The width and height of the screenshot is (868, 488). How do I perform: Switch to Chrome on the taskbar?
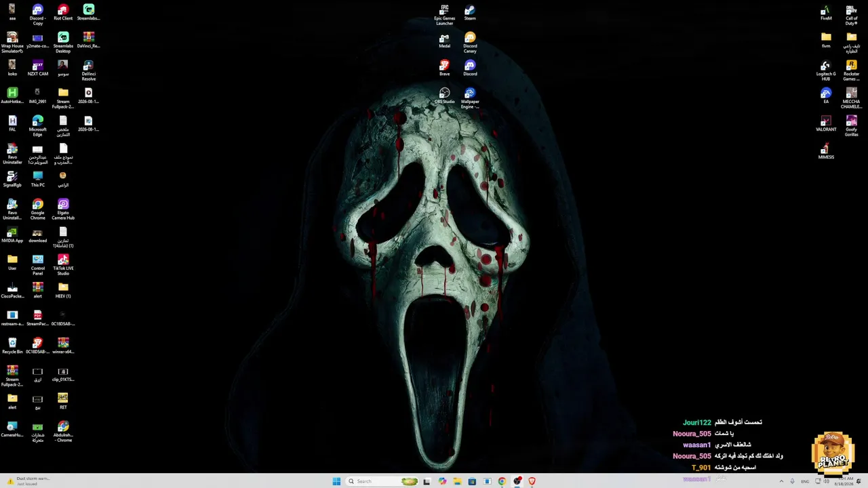click(502, 481)
